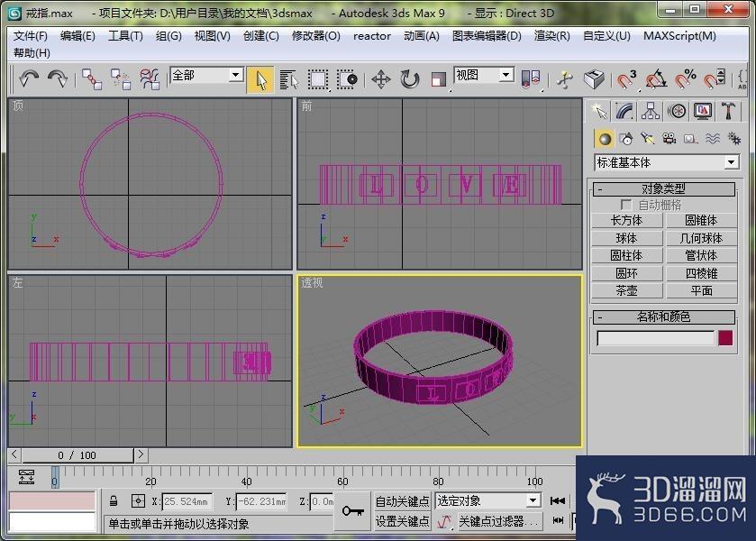Open the Create command panel tab
756x541 pixels.
tap(599, 112)
